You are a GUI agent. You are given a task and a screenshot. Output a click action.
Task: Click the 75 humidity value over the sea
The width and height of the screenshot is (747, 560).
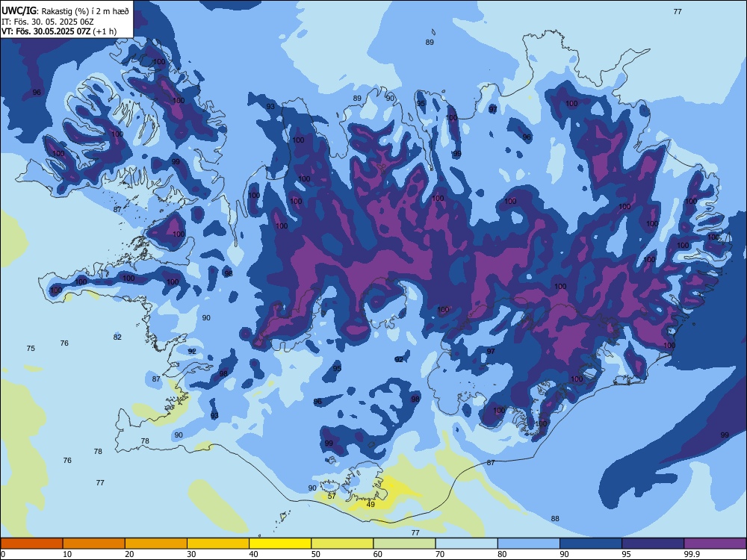click(31, 349)
